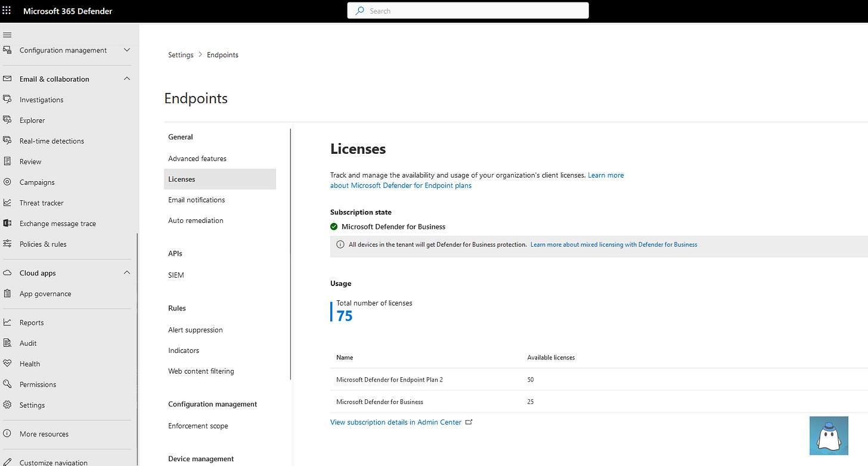Click the More resources info icon
This screenshot has width=868, height=466.
tap(7, 434)
